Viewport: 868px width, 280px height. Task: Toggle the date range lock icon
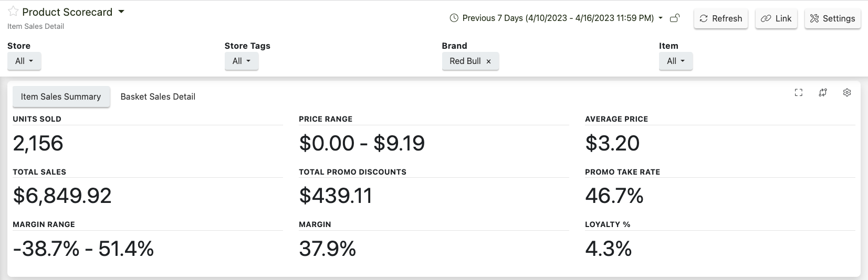pos(675,18)
